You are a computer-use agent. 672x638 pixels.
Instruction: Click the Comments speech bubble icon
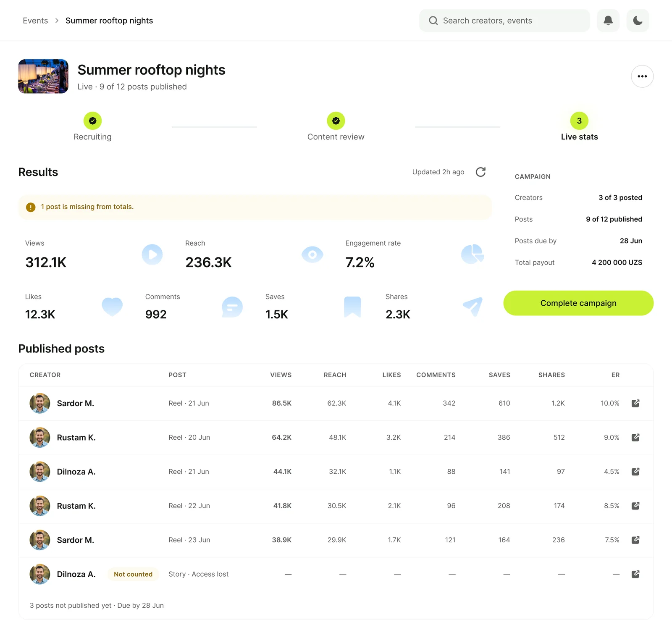click(232, 307)
